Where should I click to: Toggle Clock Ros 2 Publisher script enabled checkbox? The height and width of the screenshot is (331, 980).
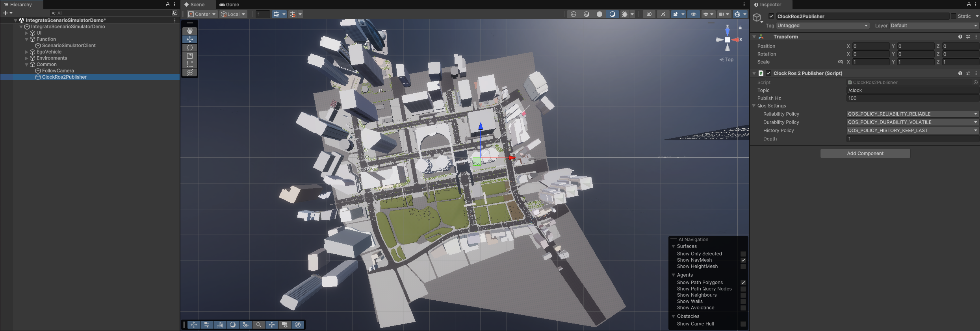[768, 73]
